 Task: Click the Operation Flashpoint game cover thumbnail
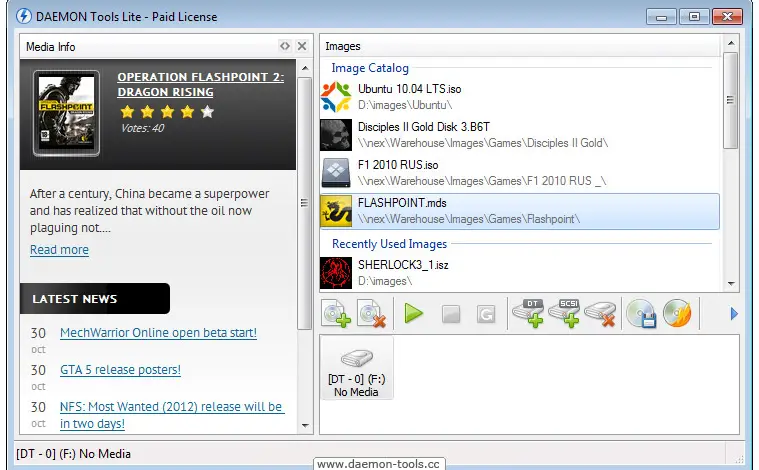click(x=66, y=113)
